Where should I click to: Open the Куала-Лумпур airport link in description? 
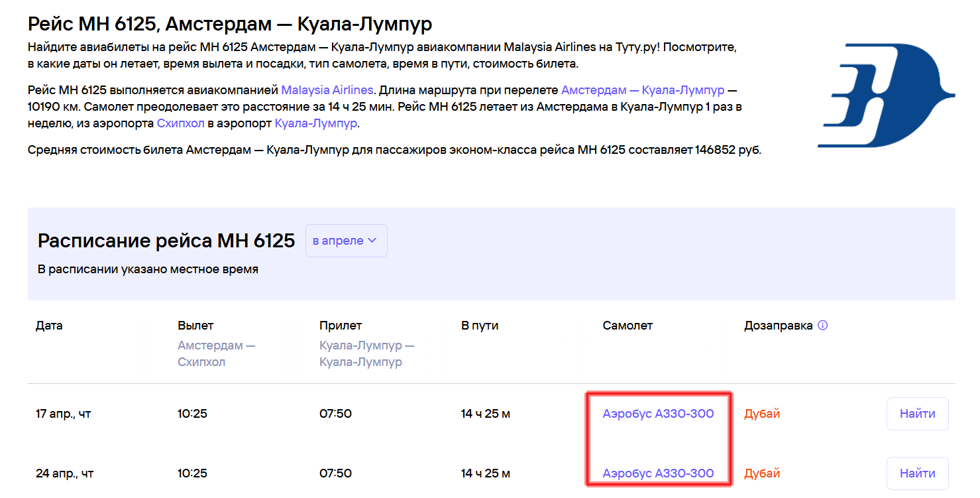(315, 123)
